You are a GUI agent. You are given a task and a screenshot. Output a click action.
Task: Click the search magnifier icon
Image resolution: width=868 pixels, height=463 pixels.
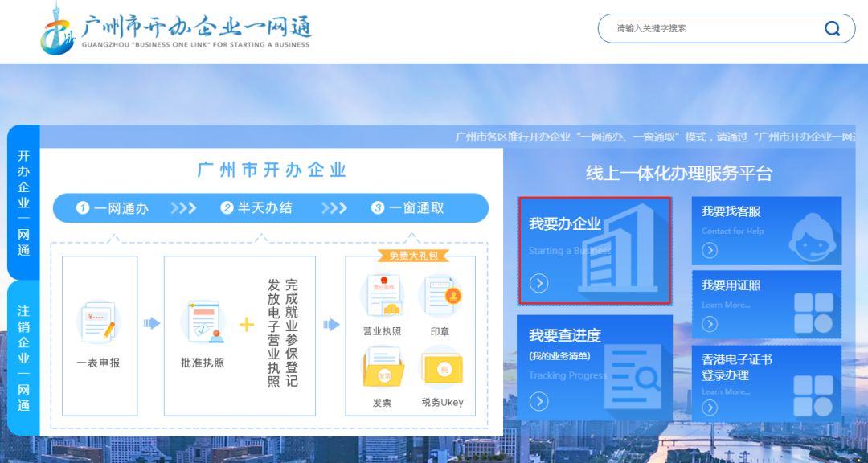(832, 28)
